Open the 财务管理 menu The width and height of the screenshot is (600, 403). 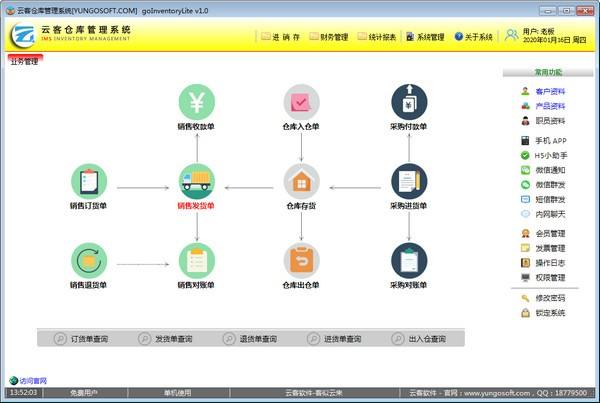[329, 37]
